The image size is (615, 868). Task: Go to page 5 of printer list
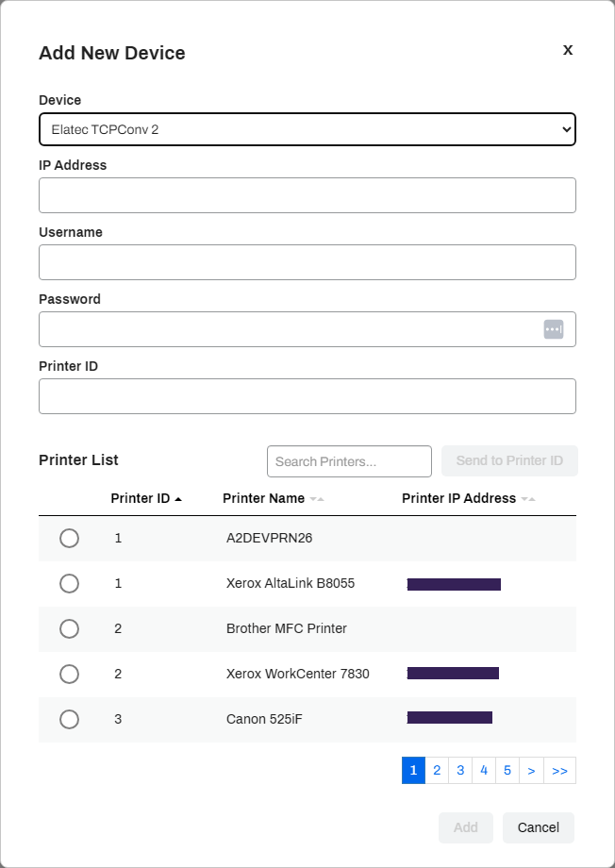507,771
